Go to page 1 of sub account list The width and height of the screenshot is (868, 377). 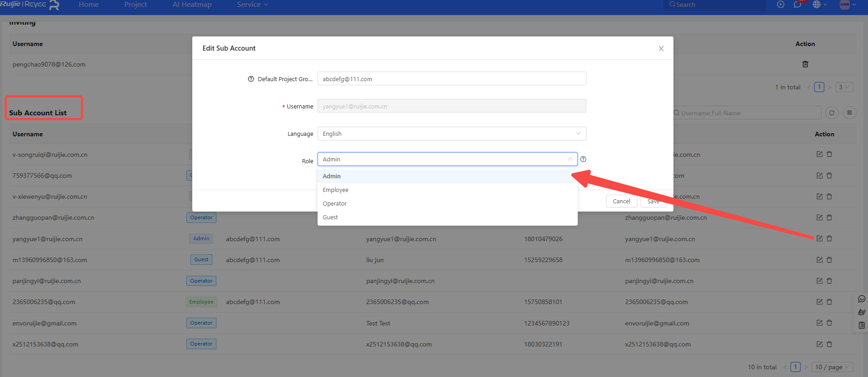pyautogui.click(x=796, y=367)
